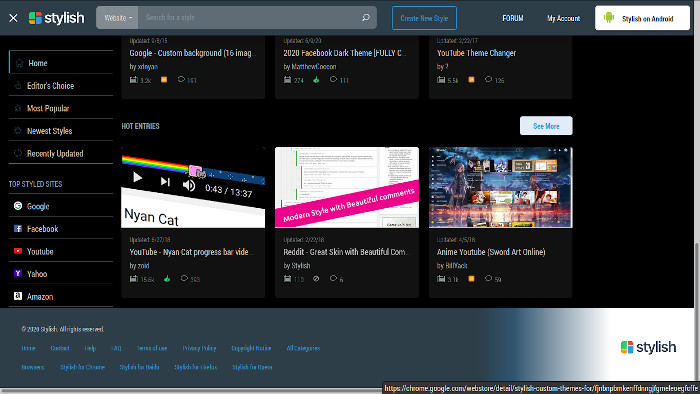Close the page with the X icon
Image resolution: width=700 pixels, height=394 pixels.
(13, 18)
